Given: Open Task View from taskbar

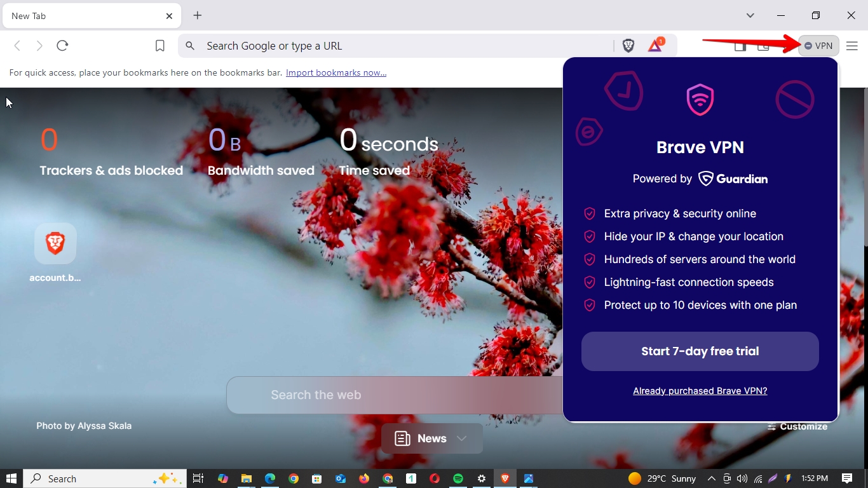Looking at the screenshot, I should [x=198, y=478].
